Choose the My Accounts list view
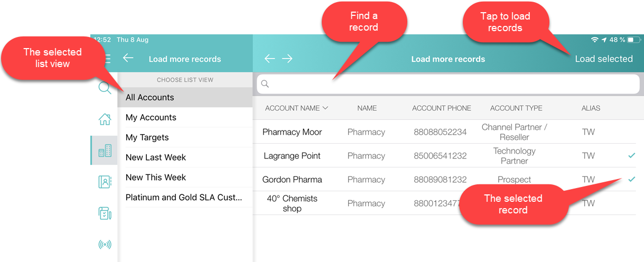This screenshot has width=644, height=262. click(x=151, y=117)
